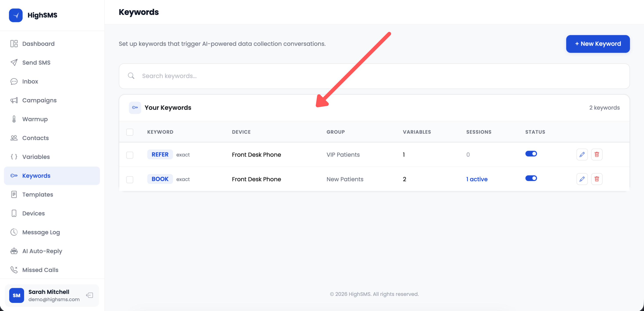The image size is (644, 311).
Task: Click the Variables curly braces icon
Action: pos(14,157)
